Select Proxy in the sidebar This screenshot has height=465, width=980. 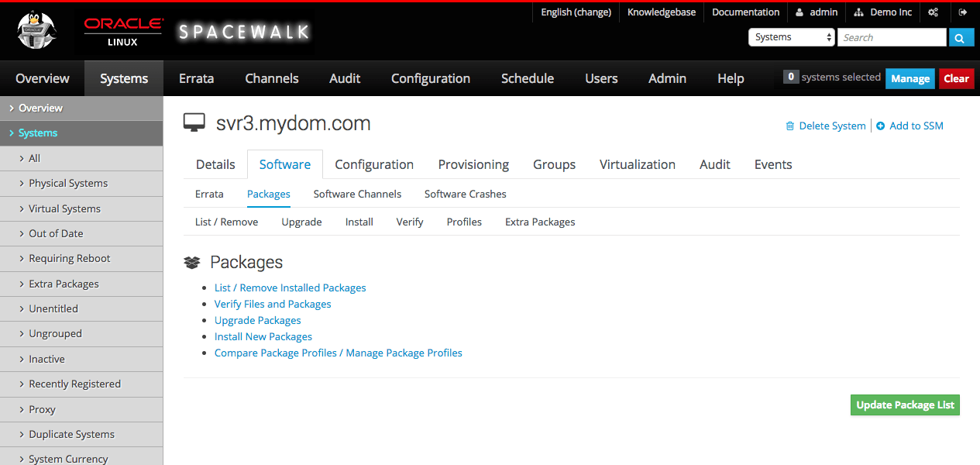[x=81, y=409]
